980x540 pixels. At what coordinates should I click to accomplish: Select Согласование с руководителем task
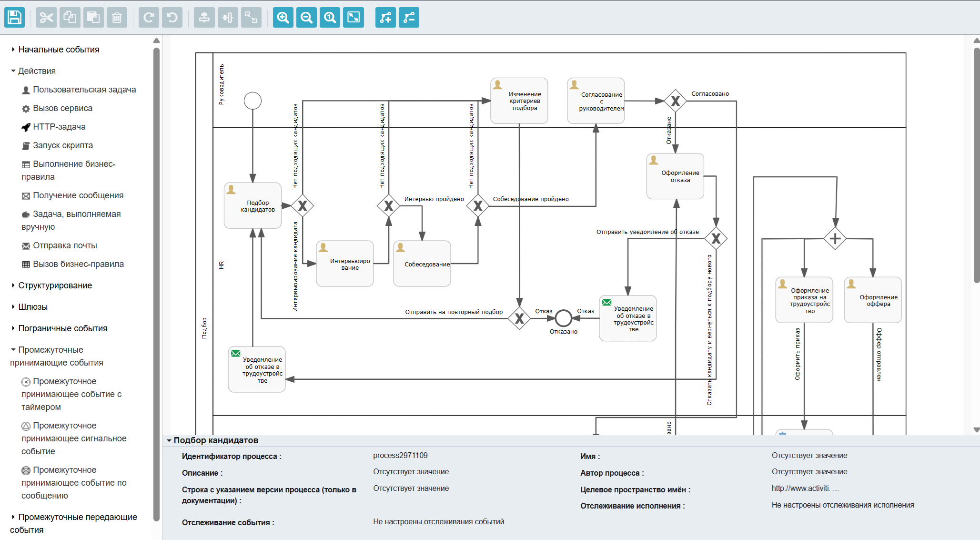(596, 101)
